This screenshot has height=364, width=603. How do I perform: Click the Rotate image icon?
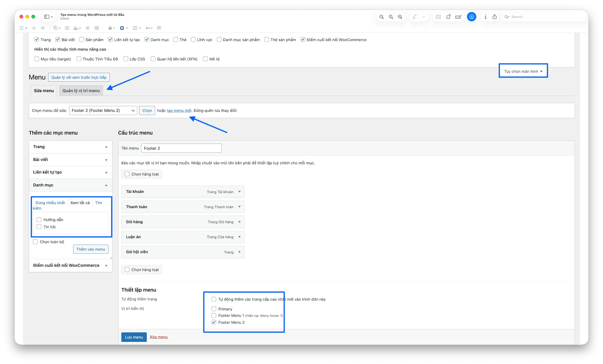coord(449,17)
